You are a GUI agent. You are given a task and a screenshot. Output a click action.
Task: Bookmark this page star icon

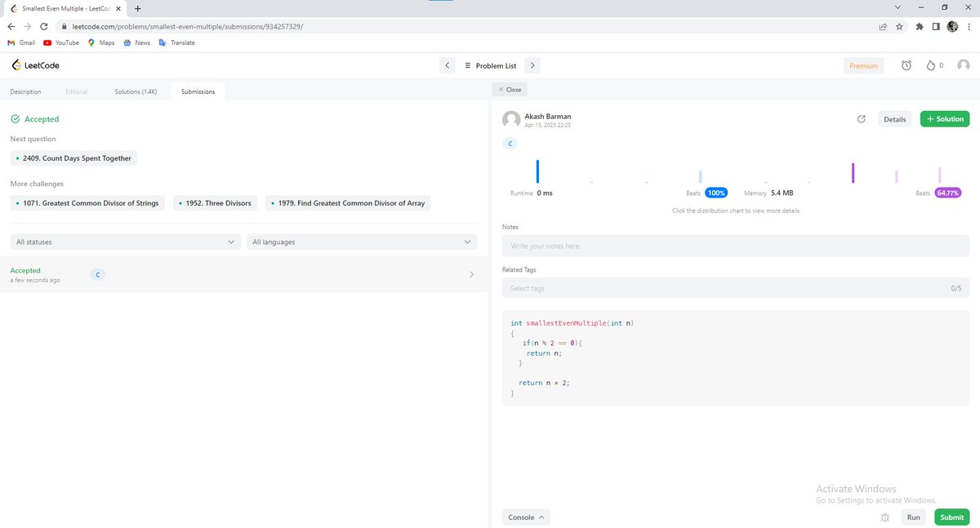(899, 26)
